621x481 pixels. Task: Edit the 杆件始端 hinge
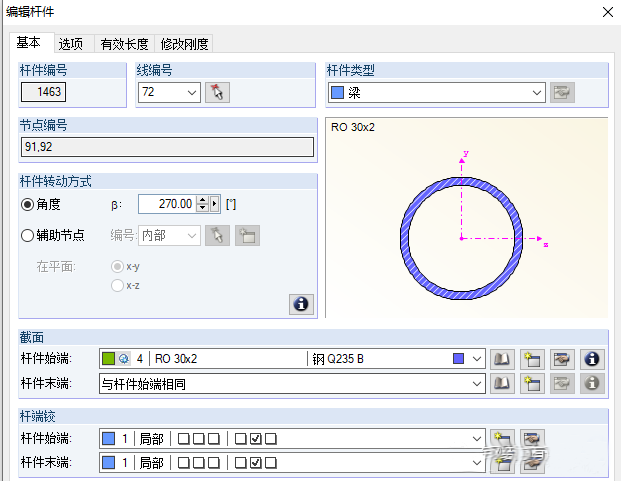coord(533,438)
